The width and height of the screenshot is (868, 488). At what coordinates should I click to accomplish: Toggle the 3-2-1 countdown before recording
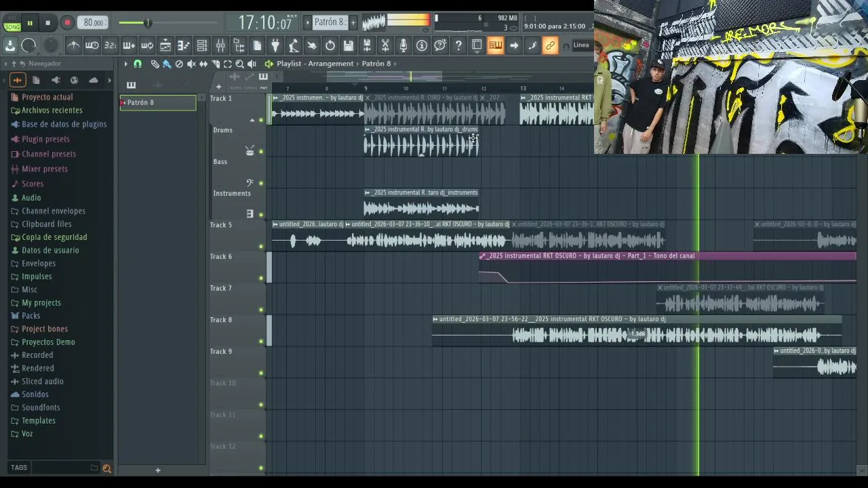pyautogui.click(x=111, y=45)
